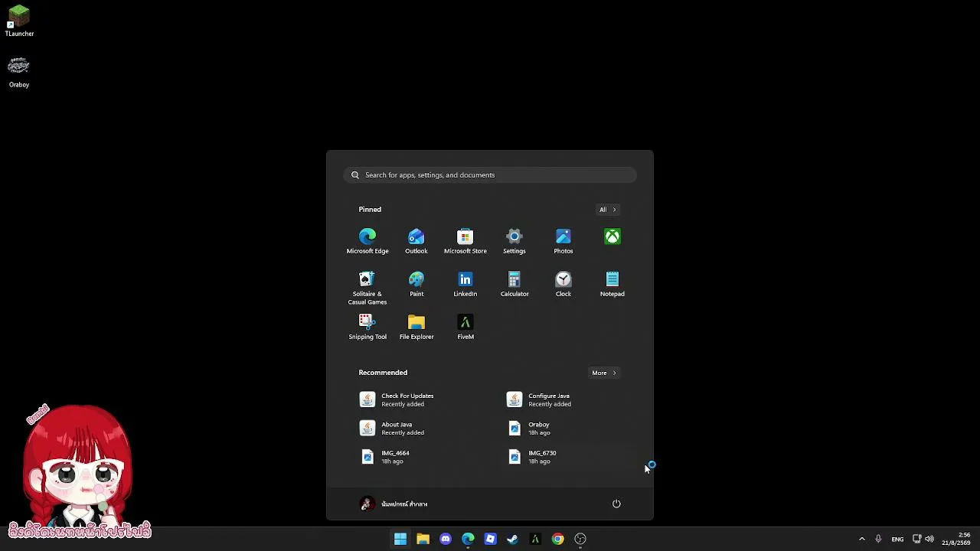Viewport: 980px width, 551px height.
Task: Select the Oraboy desktop icon
Action: (19, 72)
